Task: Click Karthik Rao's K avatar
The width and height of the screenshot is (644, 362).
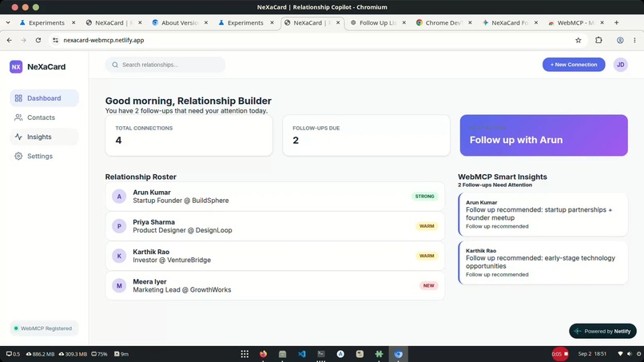Action: pyautogui.click(x=119, y=256)
